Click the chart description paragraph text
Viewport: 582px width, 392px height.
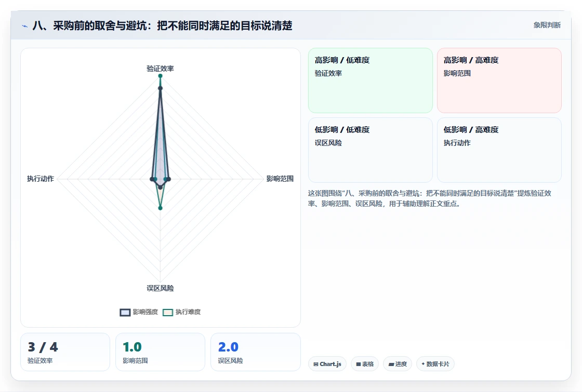tap(429, 198)
